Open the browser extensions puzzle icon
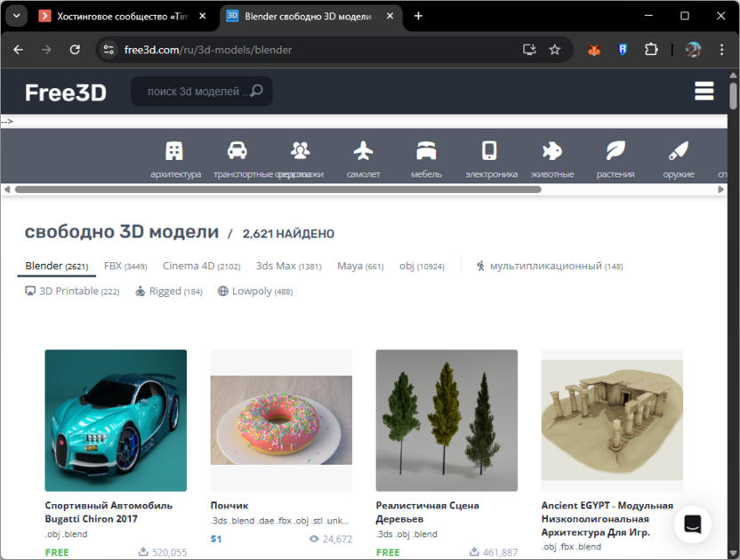 click(651, 50)
